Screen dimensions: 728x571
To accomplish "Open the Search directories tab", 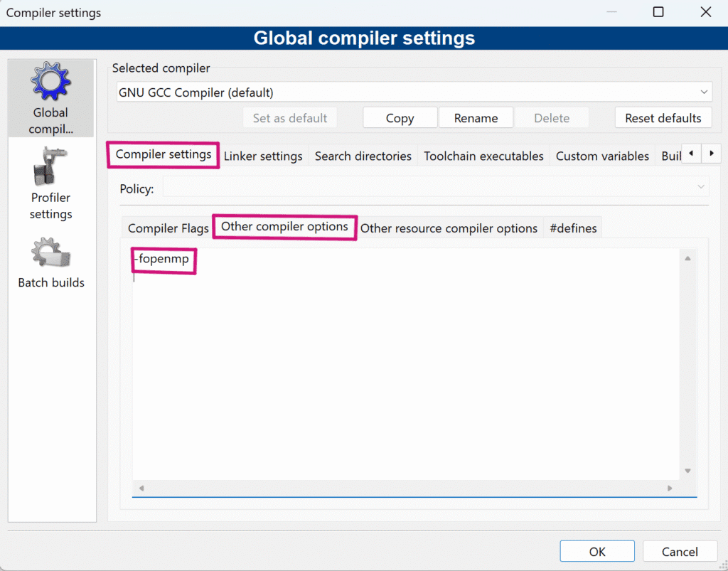I will 363,156.
